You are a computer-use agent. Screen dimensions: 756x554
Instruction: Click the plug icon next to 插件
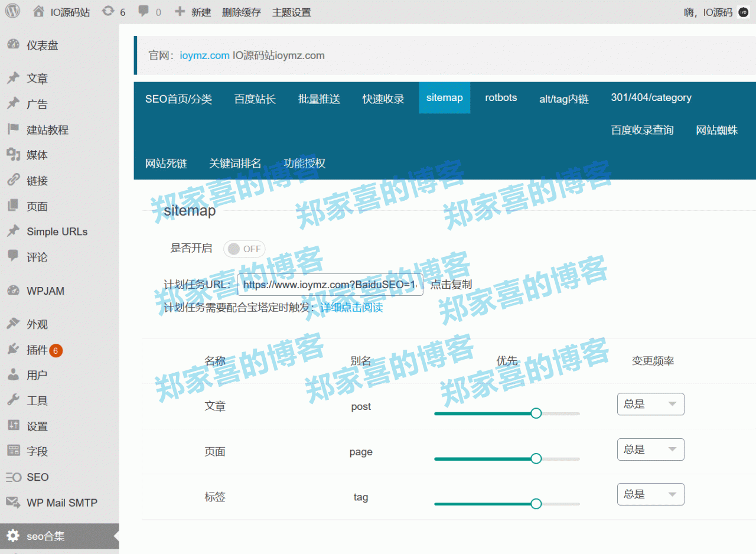(x=13, y=350)
